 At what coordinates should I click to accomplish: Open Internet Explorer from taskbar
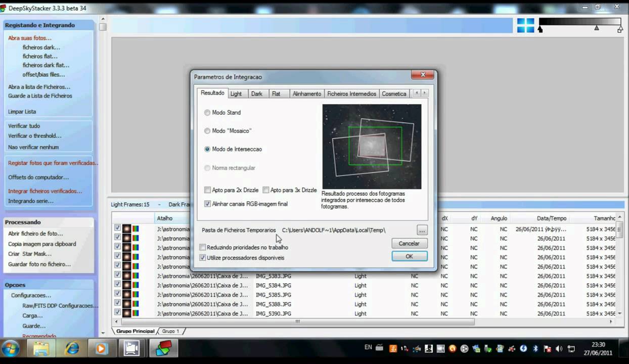click(x=72, y=348)
